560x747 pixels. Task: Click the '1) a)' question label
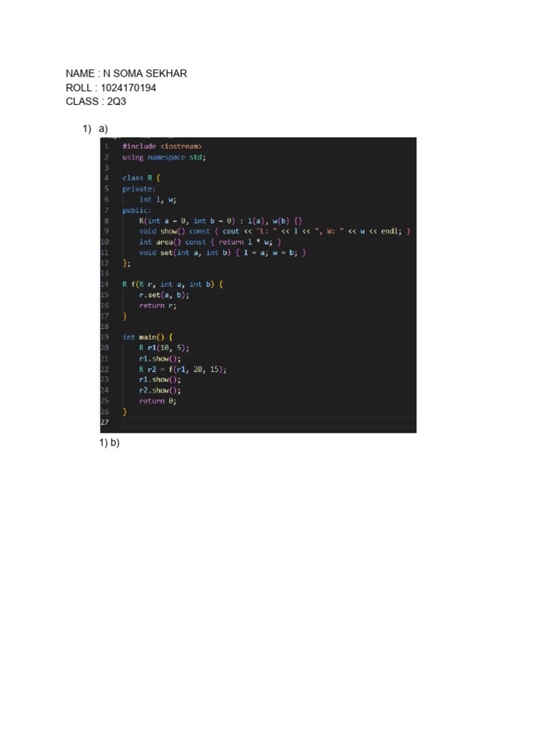click(x=96, y=128)
